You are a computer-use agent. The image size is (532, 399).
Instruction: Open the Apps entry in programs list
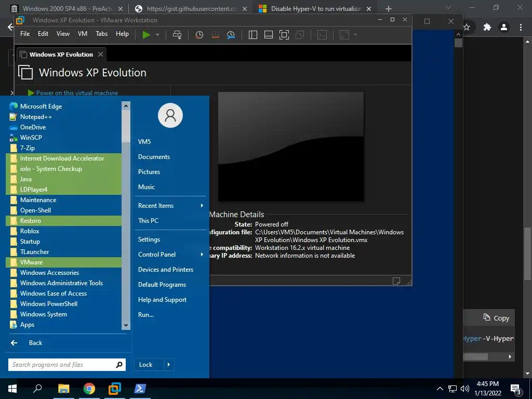coord(63,325)
